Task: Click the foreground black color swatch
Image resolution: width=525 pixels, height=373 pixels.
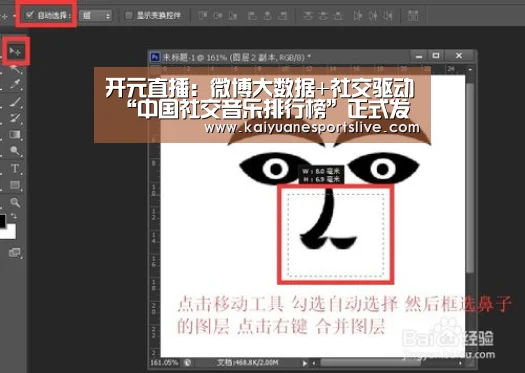Action: pyautogui.click(x=3, y=221)
